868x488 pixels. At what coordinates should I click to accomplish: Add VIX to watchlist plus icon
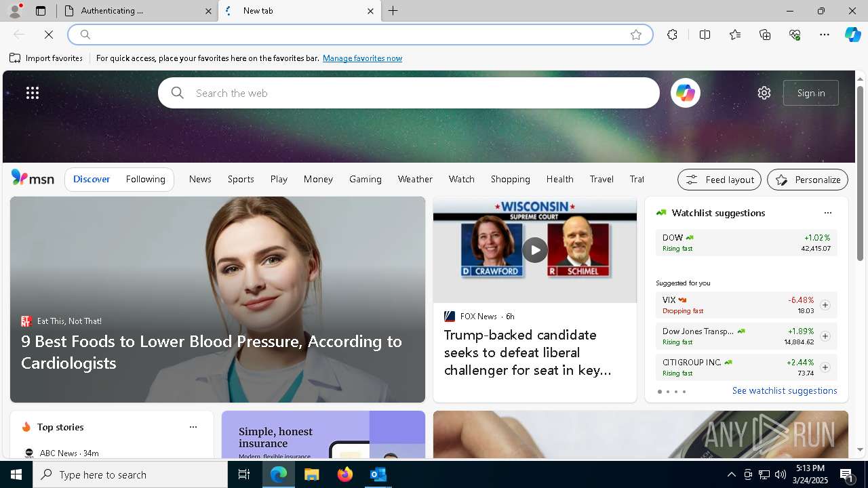(x=825, y=305)
